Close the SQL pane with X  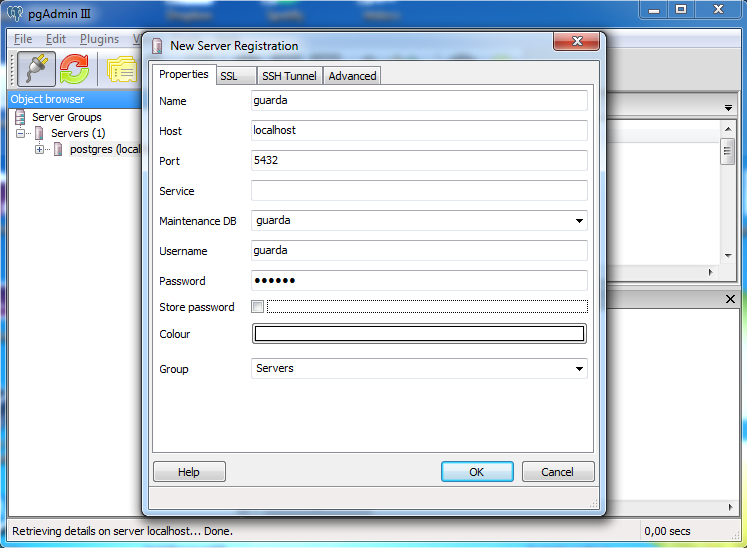click(730, 299)
